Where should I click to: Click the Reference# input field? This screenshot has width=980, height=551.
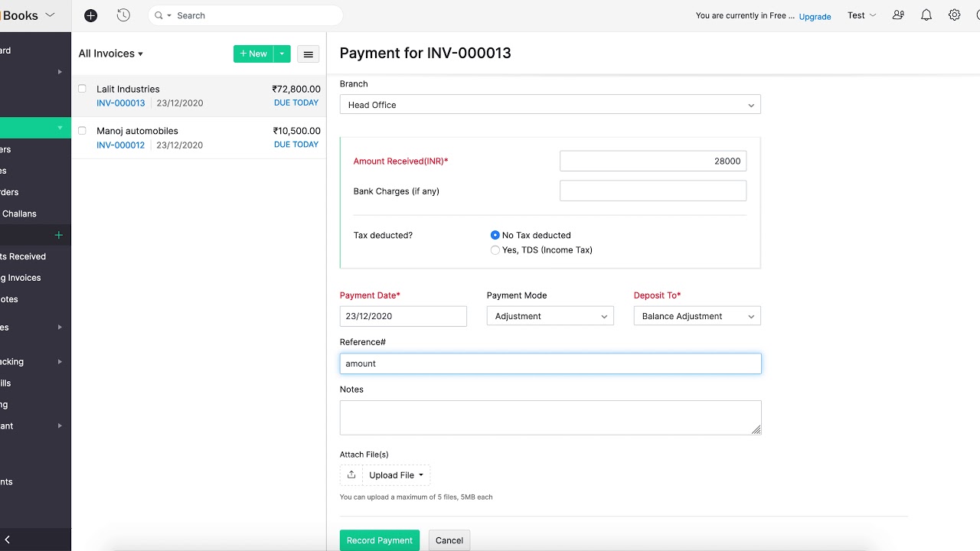coord(550,364)
